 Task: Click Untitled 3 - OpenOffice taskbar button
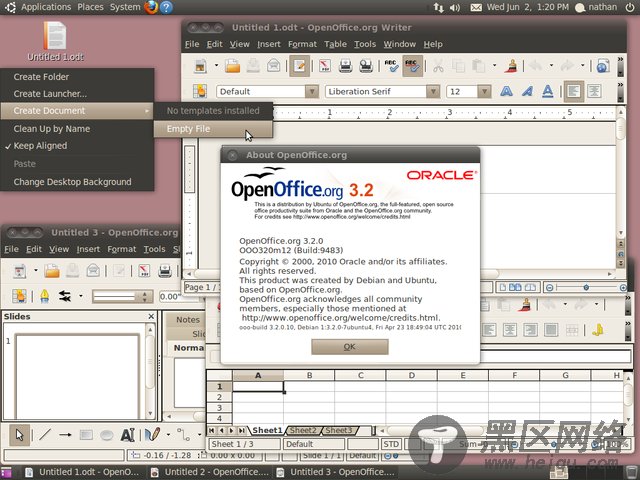point(335,472)
